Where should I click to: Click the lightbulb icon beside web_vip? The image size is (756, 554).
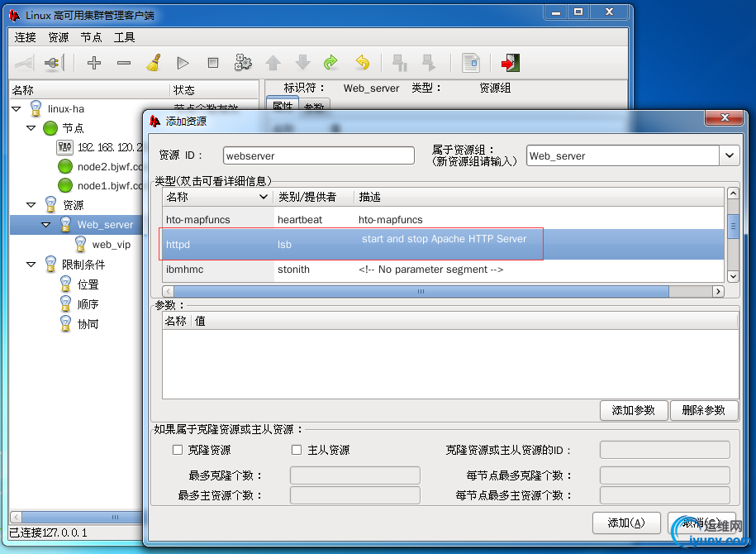point(80,244)
